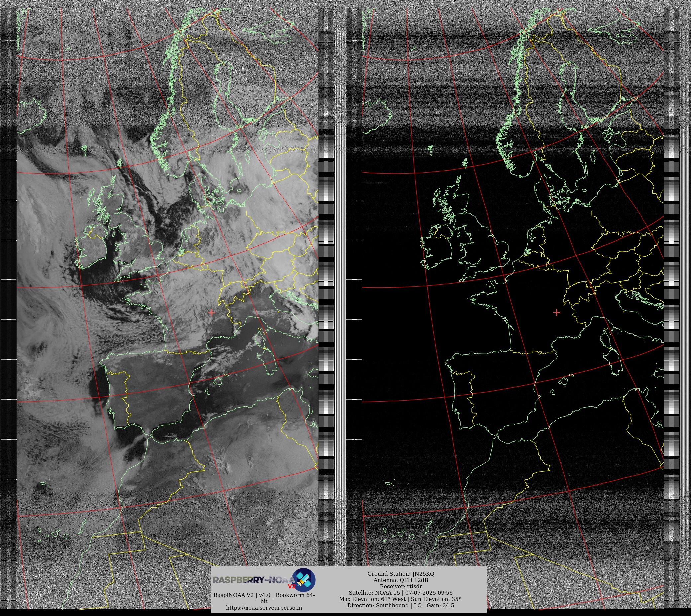Click the red V2 badge on logo
691x616 pixels.
click(291, 586)
